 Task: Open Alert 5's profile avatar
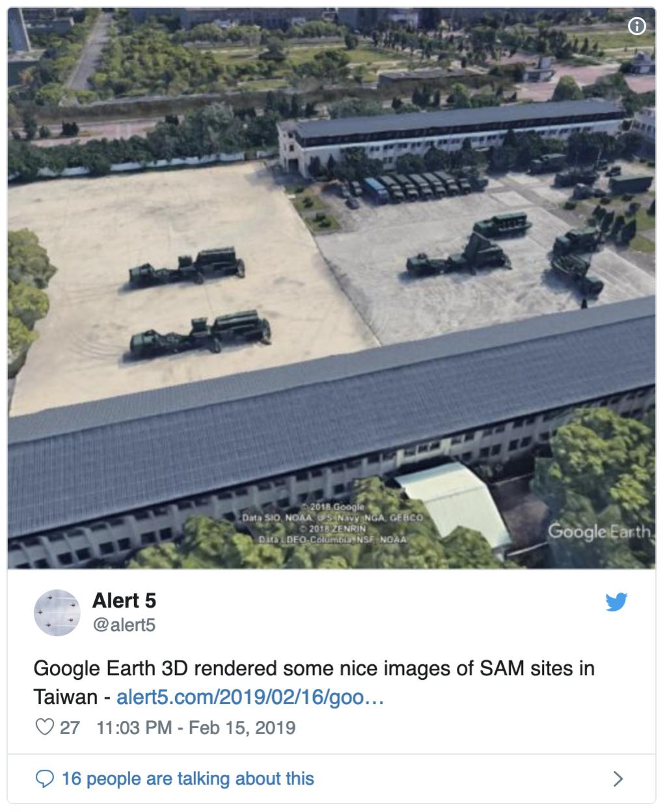(57, 614)
